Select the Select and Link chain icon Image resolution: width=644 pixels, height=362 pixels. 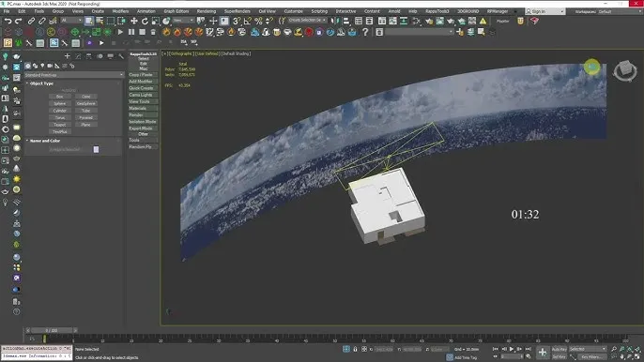[32, 21]
